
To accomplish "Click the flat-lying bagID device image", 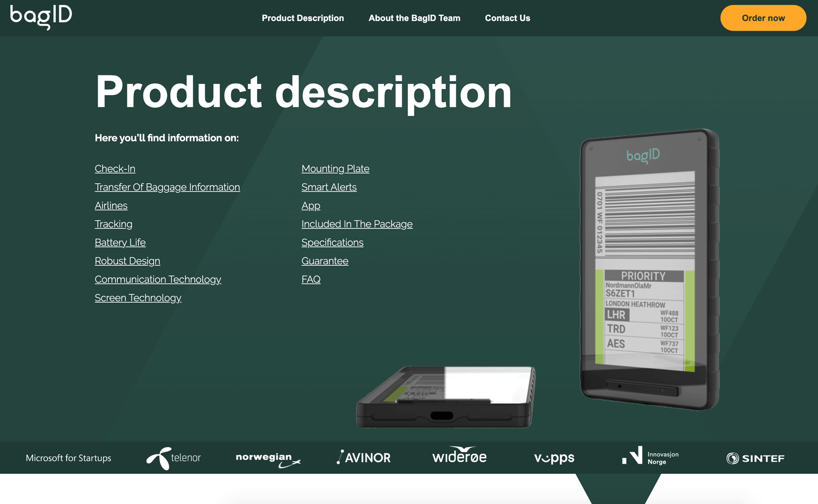I will 445,397.
